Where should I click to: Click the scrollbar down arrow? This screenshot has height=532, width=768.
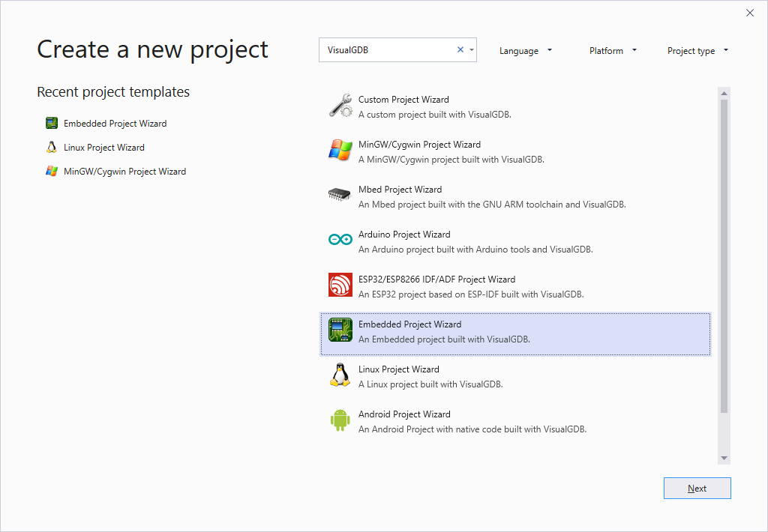[x=724, y=459]
